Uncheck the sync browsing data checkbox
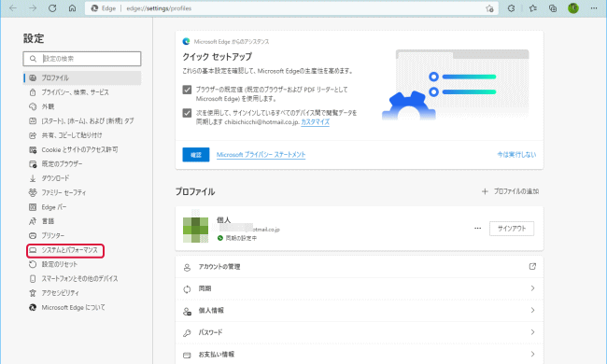 (187, 113)
